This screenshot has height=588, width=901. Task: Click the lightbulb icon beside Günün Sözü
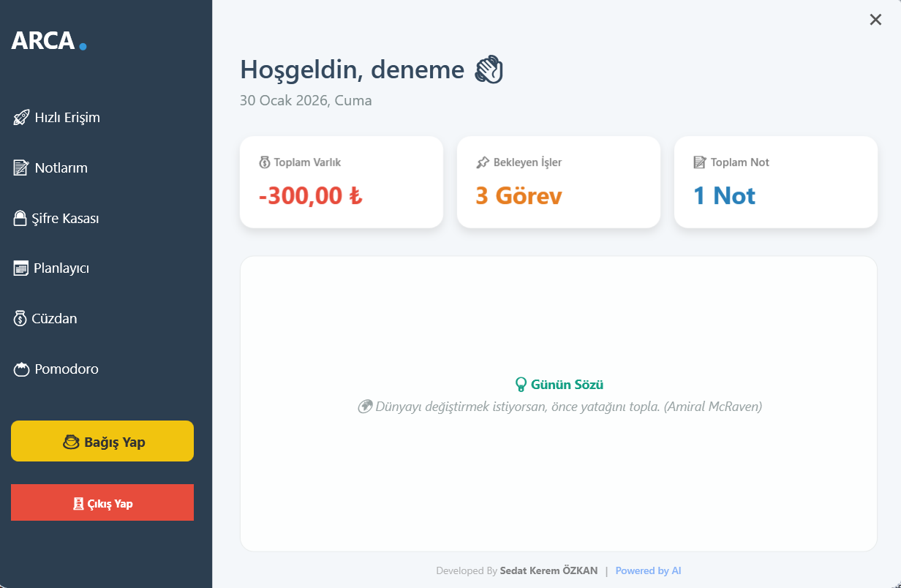(521, 385)
